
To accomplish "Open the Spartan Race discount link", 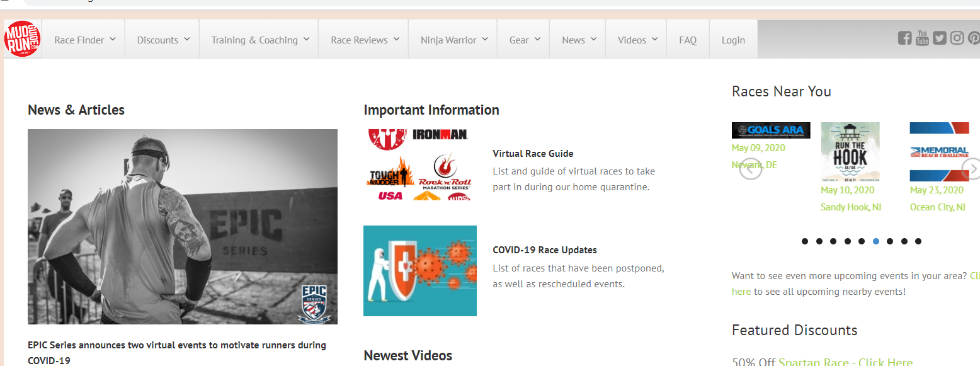I will pyautogui.click(x=845, y=362).
